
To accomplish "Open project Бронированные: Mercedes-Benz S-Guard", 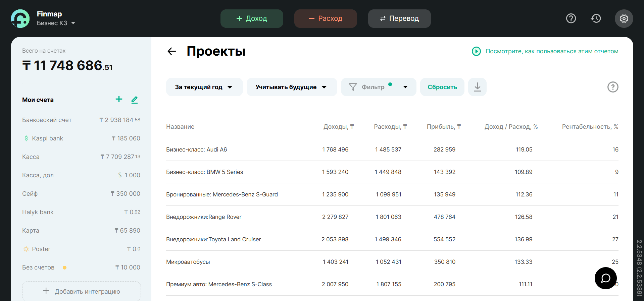I will pos(222,194).
